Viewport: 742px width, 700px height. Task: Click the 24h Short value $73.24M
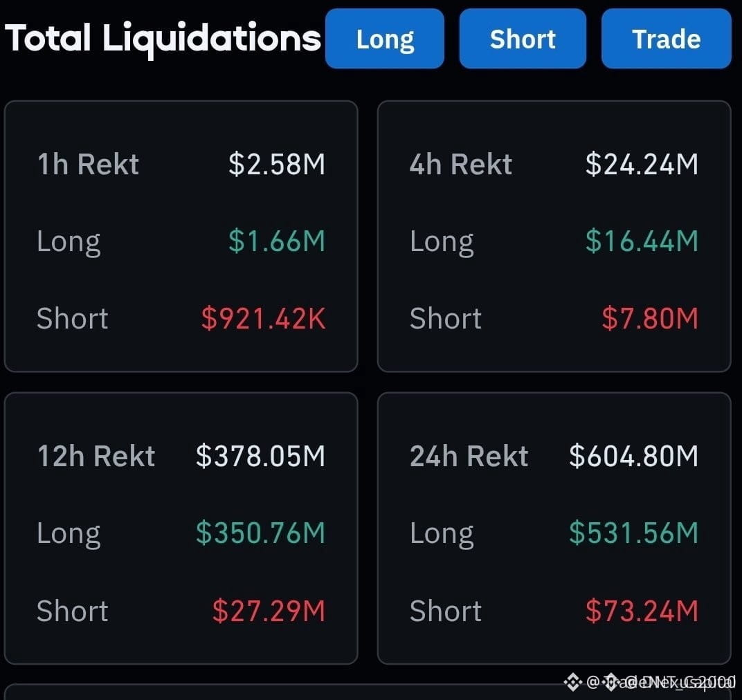tap(642, 610)
